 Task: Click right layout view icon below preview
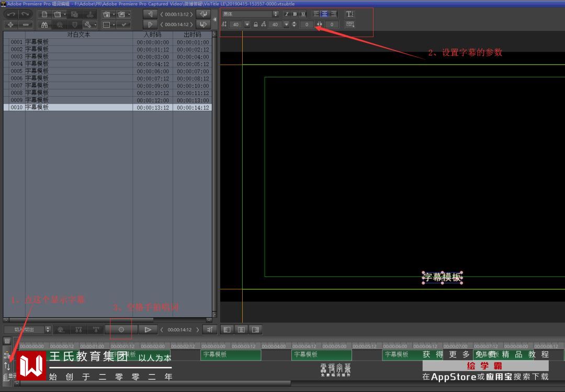(255, 329)
